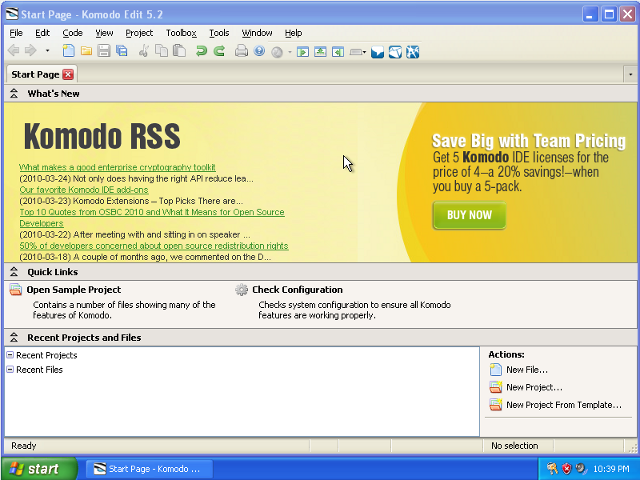Click the green Redo arrow

[x=219, y=51]
